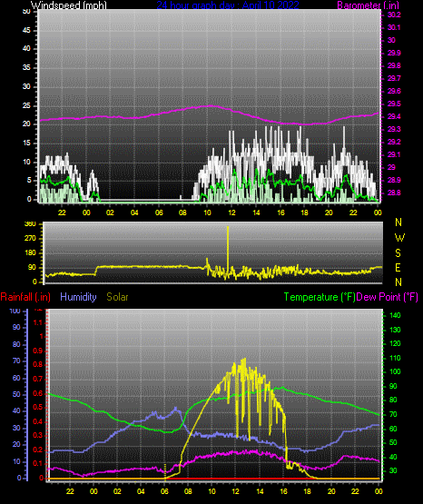This screenshot has width=423, height=504.
Task: Click hour 12 on the windspeed time axis
Action: [231, 212]
